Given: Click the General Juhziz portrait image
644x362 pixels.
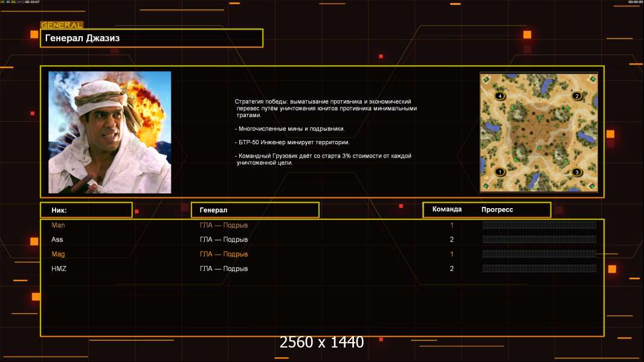Looking at the screenshot, I should pyautogui.click(x=110, y=132).
